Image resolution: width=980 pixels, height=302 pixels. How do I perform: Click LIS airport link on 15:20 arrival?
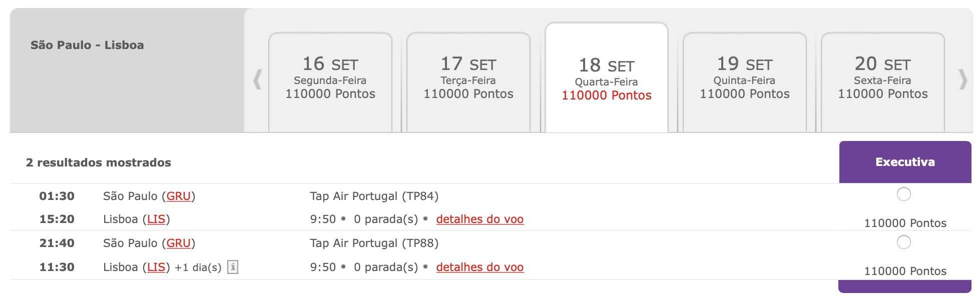pyautogui.click(x=156, y=219)
